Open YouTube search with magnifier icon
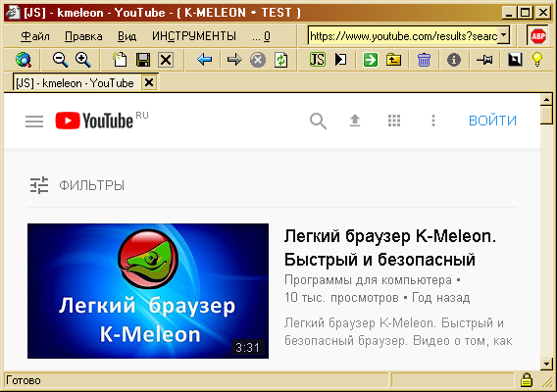The width and height of the screenshot is (557, 392). [318, 122]
